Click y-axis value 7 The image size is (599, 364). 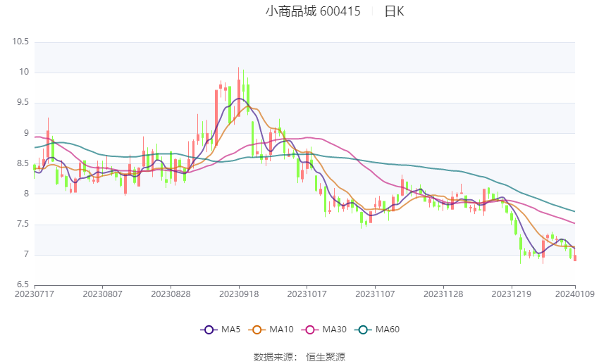coord(26,254)
